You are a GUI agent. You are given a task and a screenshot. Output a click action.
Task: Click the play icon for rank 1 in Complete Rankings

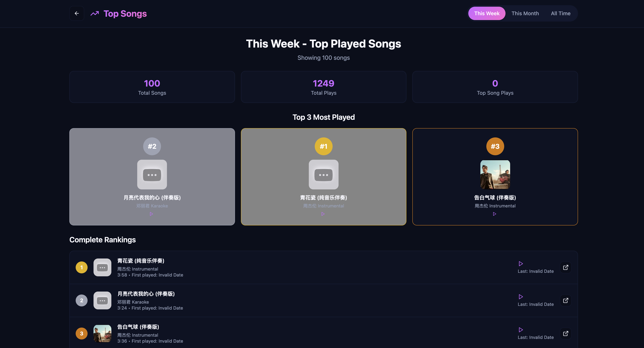[521, 264]
